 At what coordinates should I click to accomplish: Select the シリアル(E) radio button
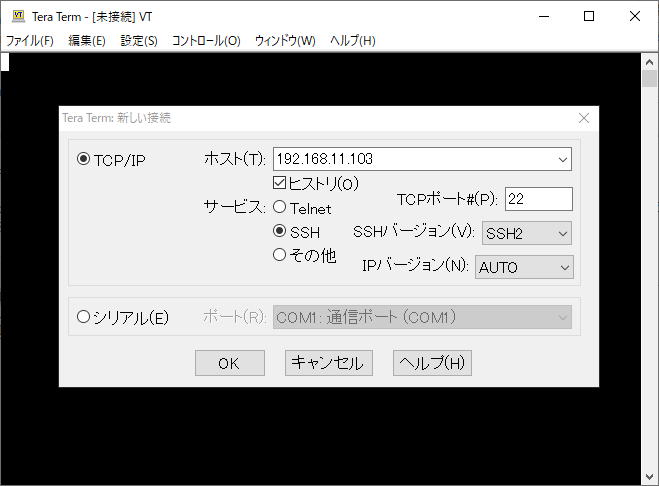pyautogui.click(x=83, y=317)
